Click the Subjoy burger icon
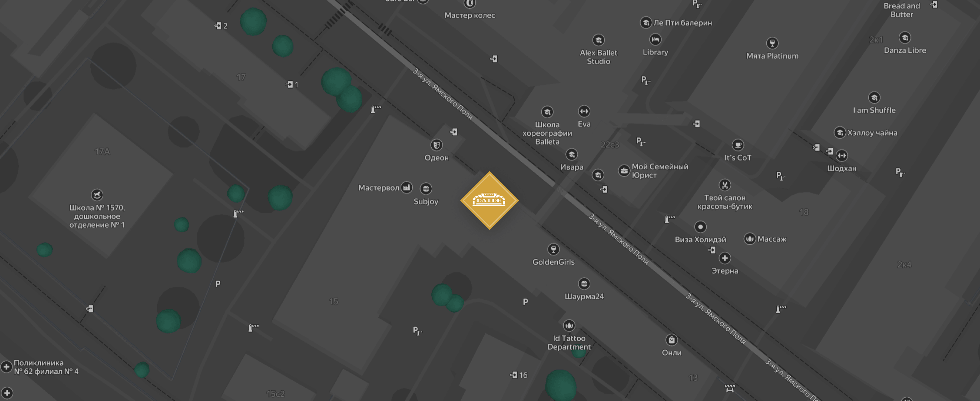 click(426, 189)
